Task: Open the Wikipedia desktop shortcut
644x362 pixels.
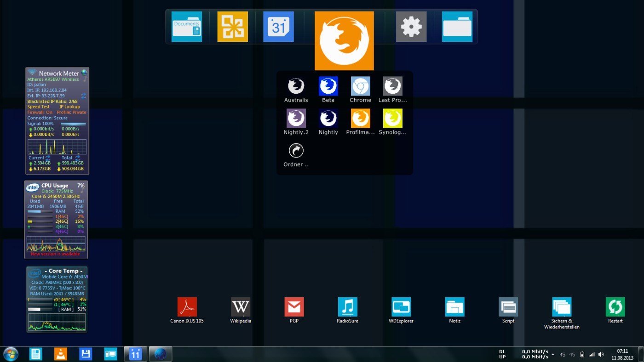Action: point(241,311)
